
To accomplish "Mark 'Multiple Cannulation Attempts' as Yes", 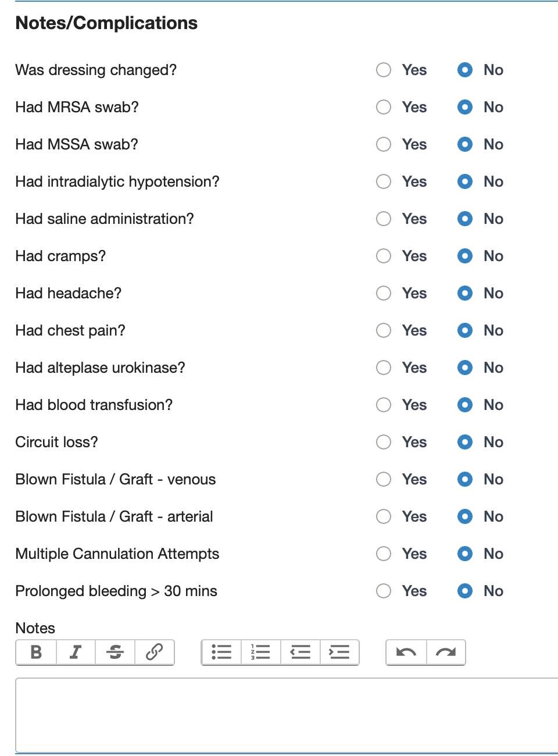I will (384, 554).
